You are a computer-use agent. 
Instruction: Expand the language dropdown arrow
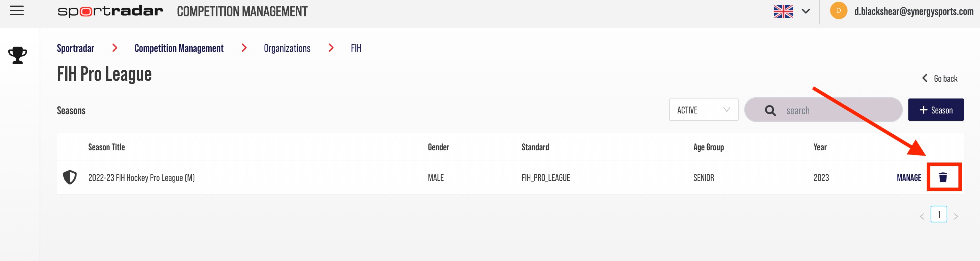tap(805, 11)
